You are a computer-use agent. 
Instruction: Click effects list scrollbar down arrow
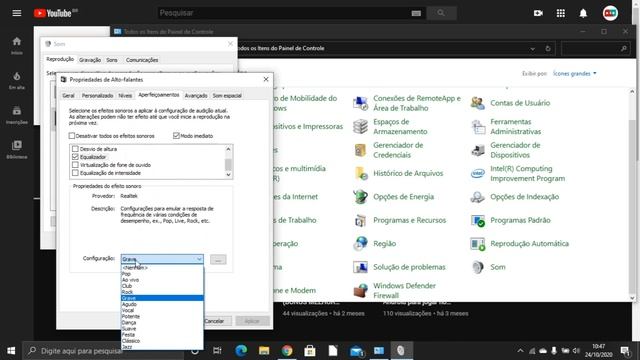tap(228, 175)
